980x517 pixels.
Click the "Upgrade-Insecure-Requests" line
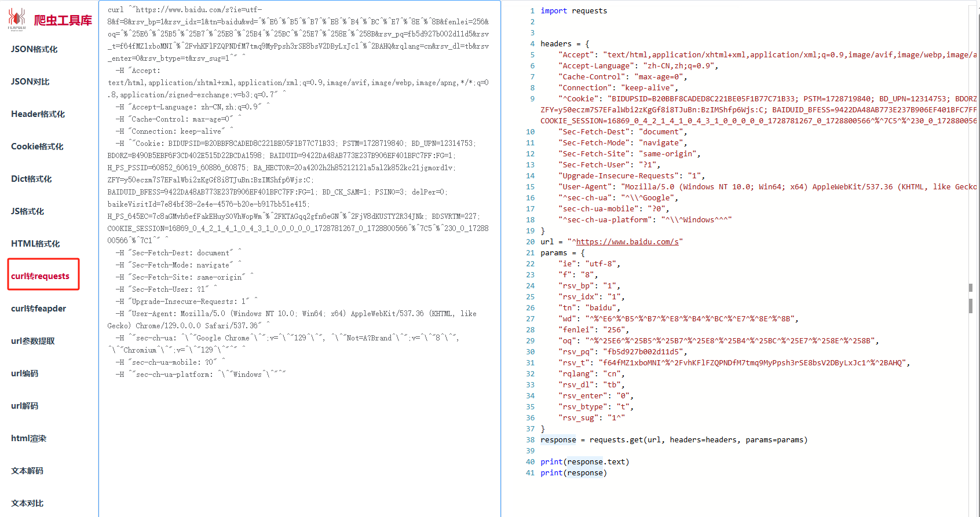(x=631, y=176)
